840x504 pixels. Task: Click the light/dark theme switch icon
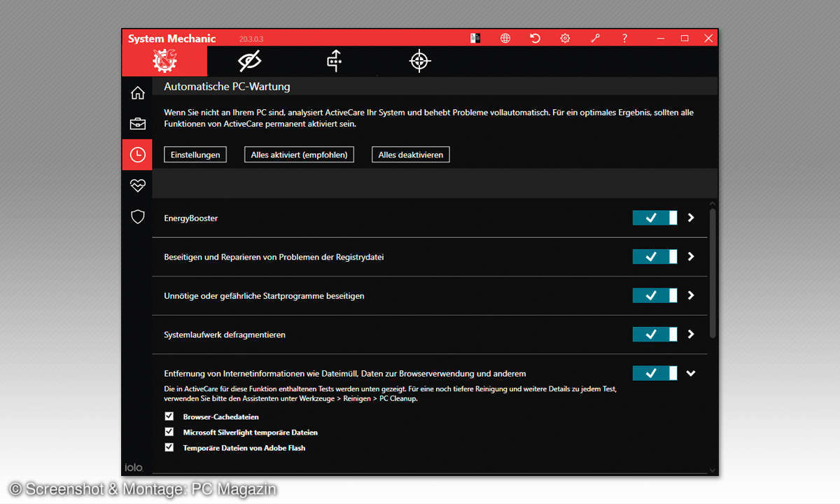click(475, 38)
